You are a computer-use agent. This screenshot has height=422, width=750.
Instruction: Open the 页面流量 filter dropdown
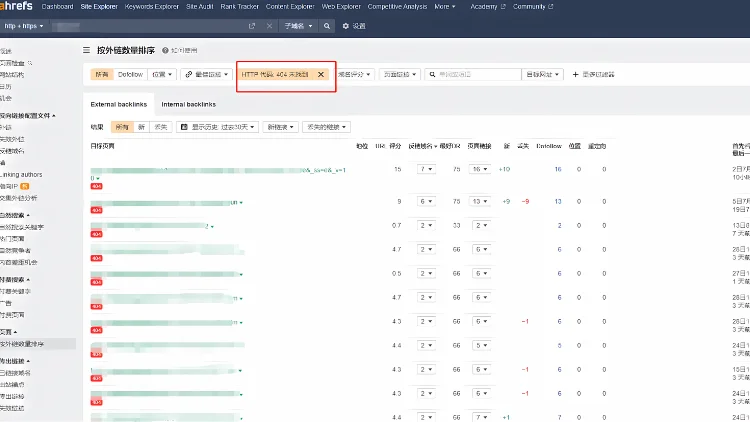pos(400,75)
